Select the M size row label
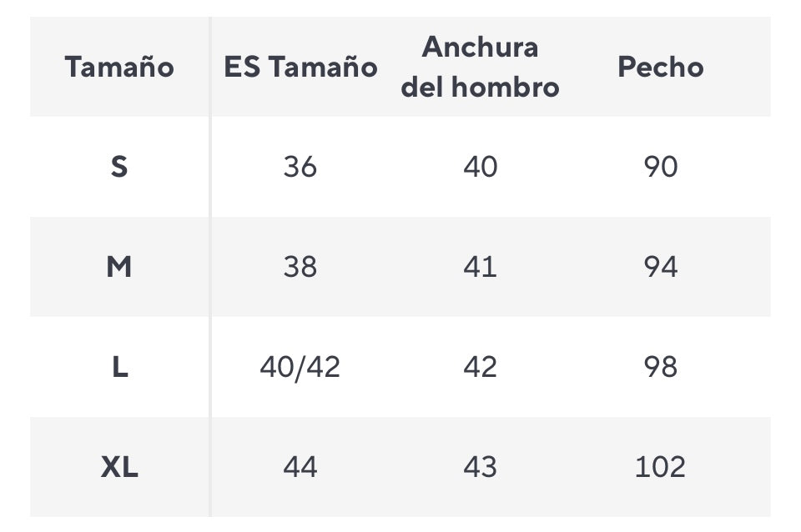 (x=119, y=267)
